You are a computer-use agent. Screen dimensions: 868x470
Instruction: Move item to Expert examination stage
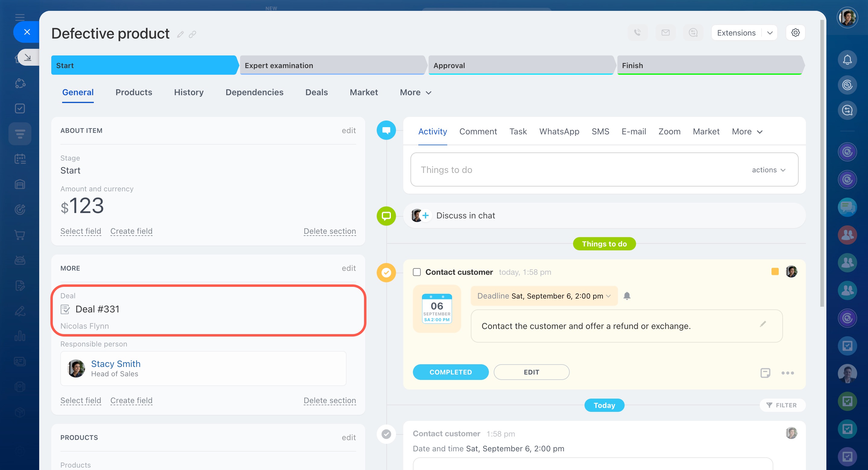[332, 65]
